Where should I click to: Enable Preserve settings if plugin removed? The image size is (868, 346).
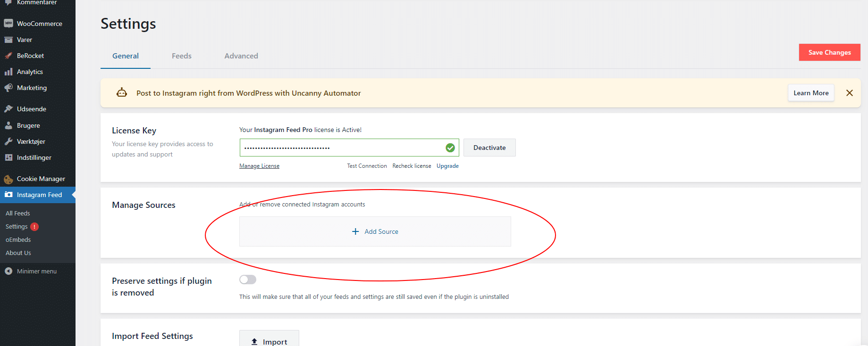coord(247,280)
